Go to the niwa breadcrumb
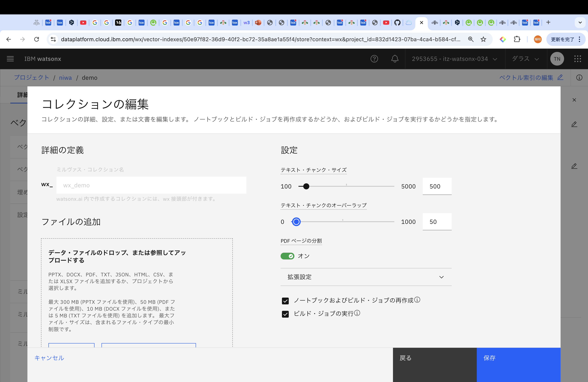Image resolution: width=588 pixels, height=382 pixels. [65, 78]
